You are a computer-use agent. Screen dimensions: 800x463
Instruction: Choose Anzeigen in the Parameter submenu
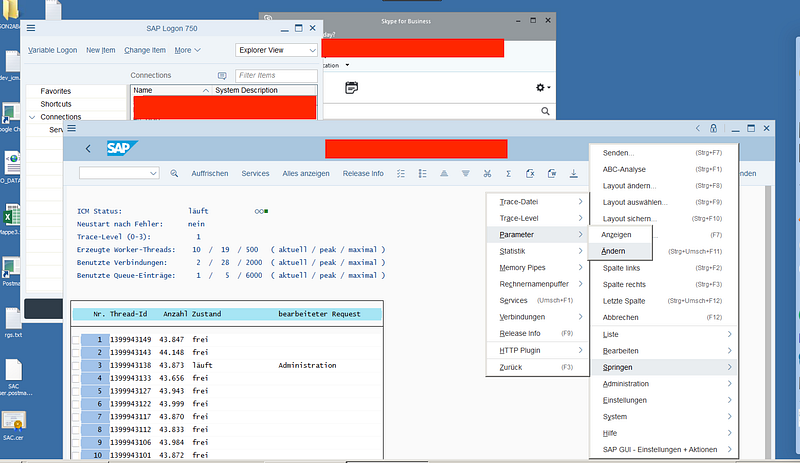coord(620,235)
